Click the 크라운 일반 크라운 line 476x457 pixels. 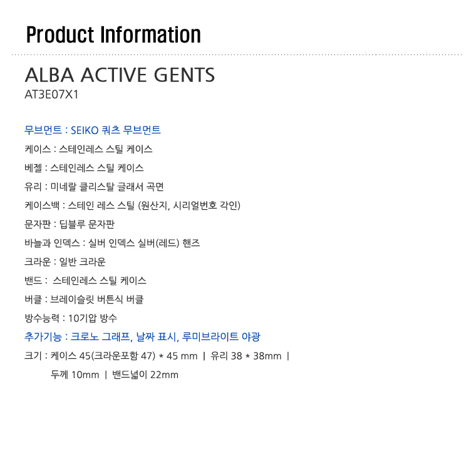point(65,262)
